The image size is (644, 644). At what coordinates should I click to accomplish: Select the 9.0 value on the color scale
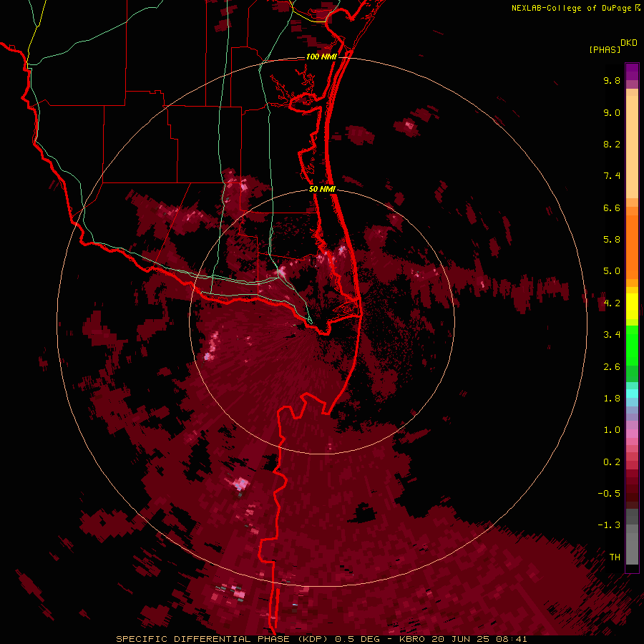pos(612,112)
